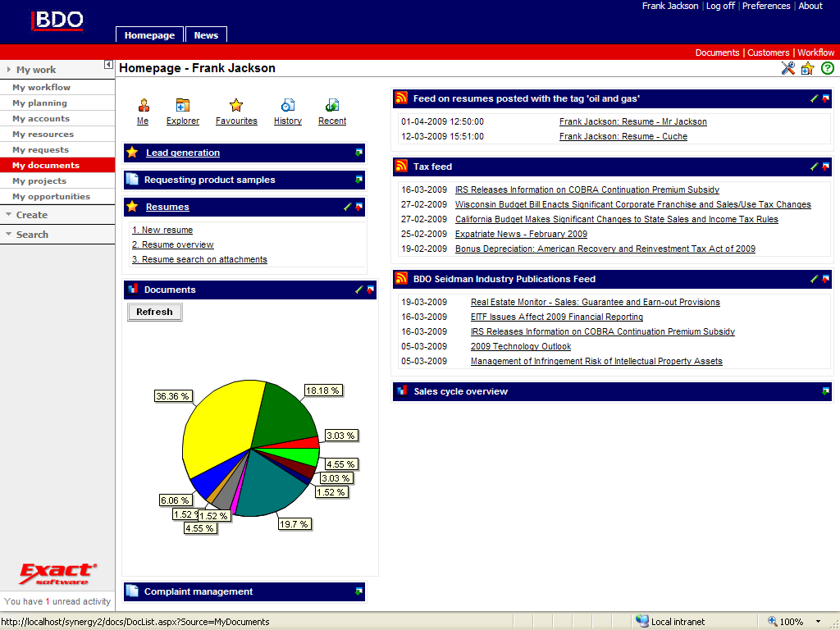840x630 pixels.
Task: Click the Exact software logo
Action: pos(58,573)
